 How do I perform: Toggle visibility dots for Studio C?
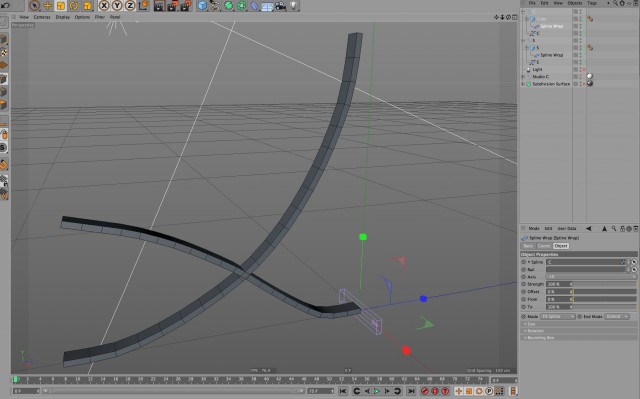(x=580, y=76)
